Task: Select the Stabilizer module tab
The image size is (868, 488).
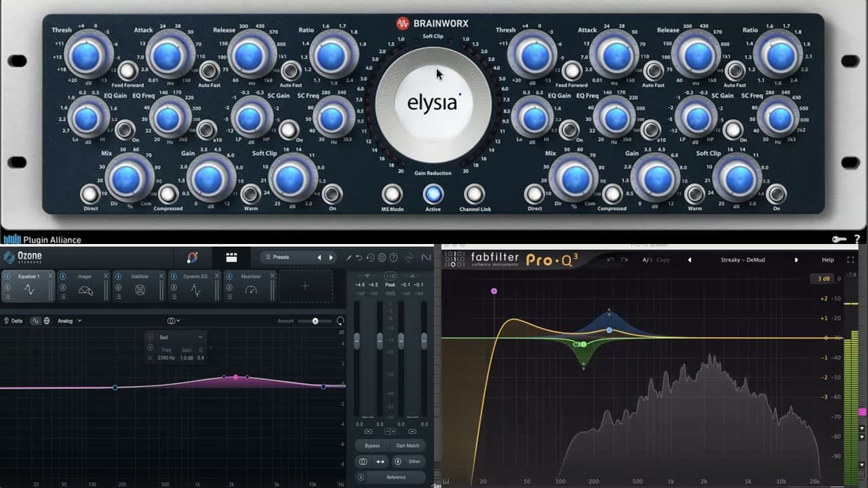Action: coord(139,285)
